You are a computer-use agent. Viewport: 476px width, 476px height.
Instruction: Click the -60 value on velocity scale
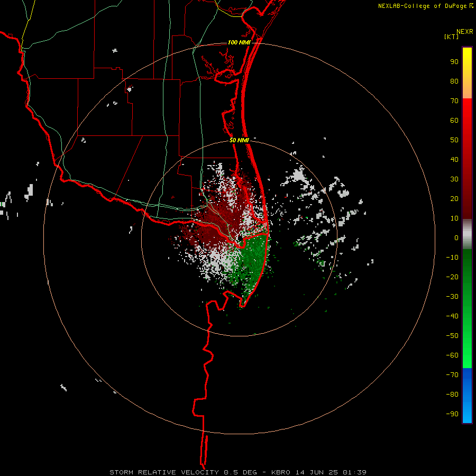(452, 355)
